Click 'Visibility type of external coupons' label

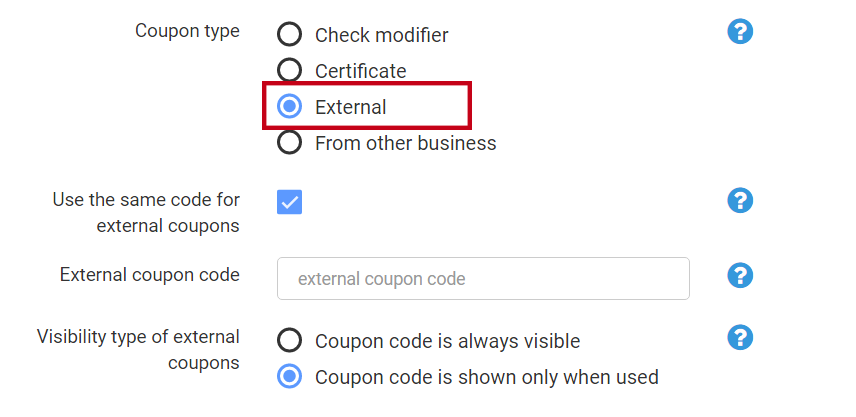[138, 349]
